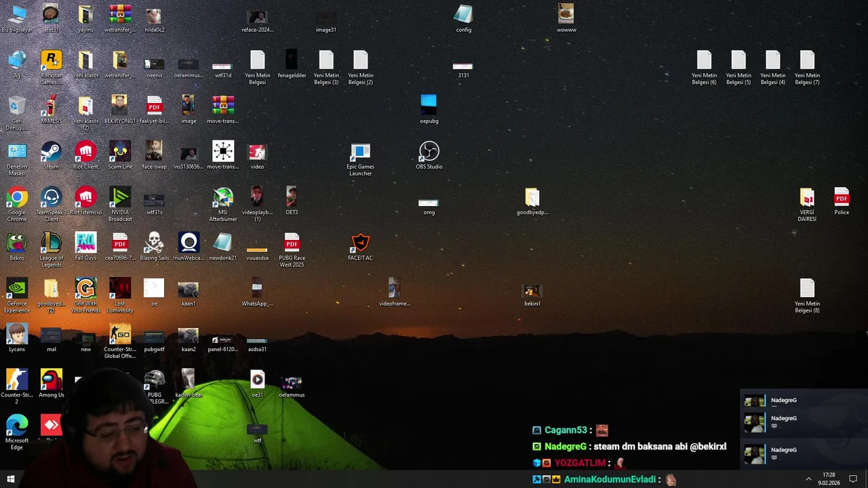
Task: Launch Among Us from desktop
Action: 51,384
